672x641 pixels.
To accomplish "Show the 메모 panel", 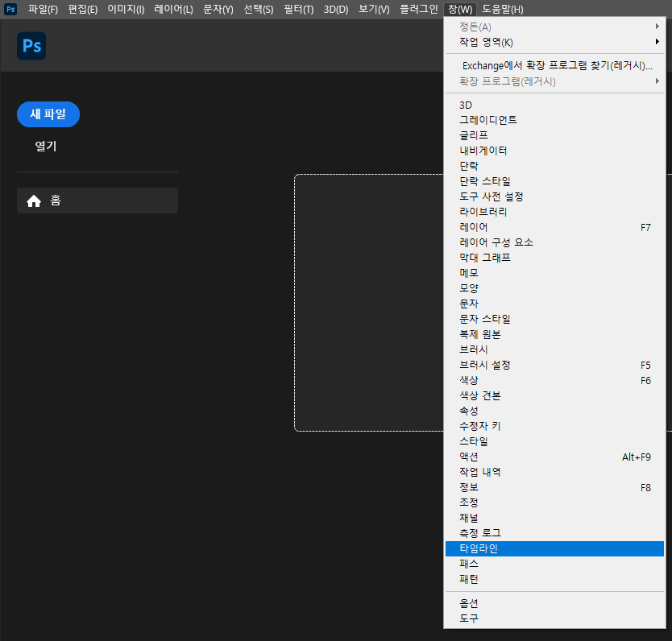I will click(x=554, y=273).
